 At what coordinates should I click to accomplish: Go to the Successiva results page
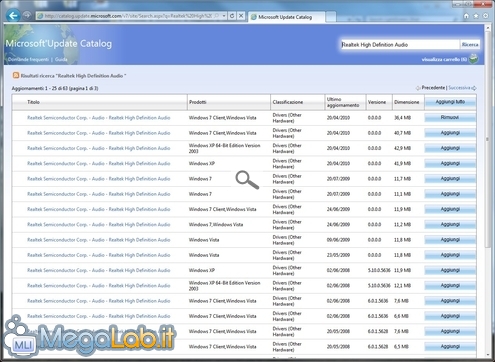pos(459,88)
